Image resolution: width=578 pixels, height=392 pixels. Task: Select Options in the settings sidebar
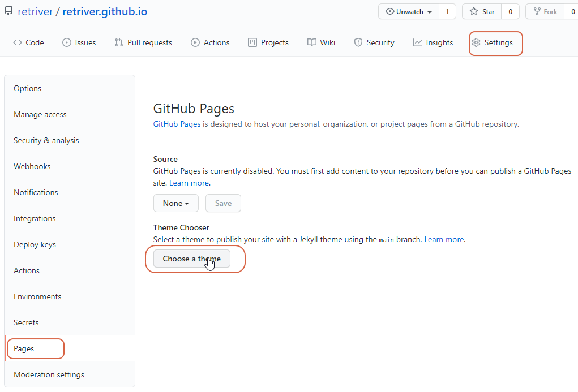pos(70,88)
